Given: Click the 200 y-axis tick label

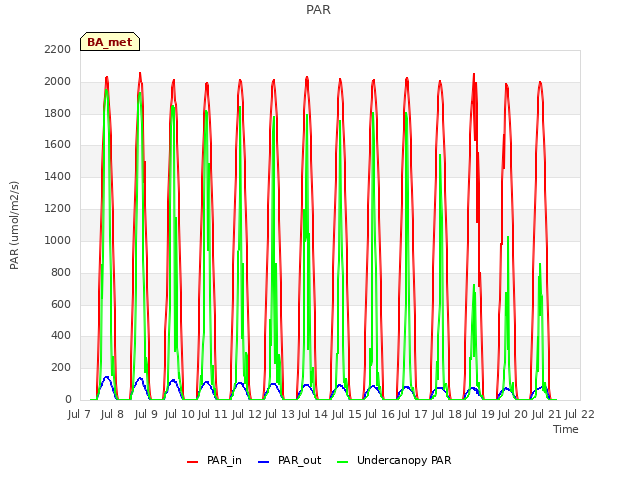Looking at the screenshot, I should 61,368.
